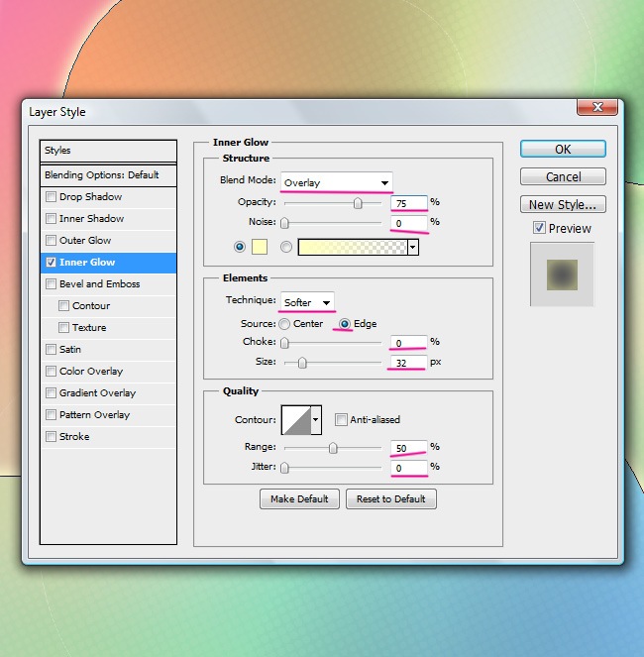Open the gradient picker dropdown arrow

(x=413, y=248)
